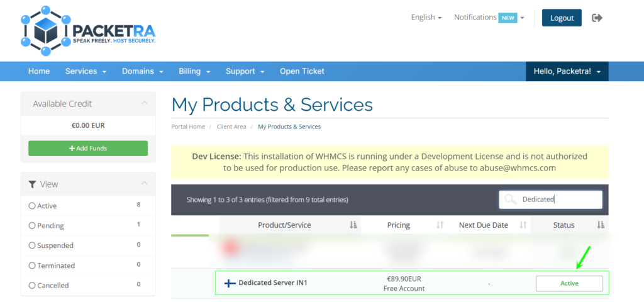Click the NEW notifications badge

click(x=508, y=18)
